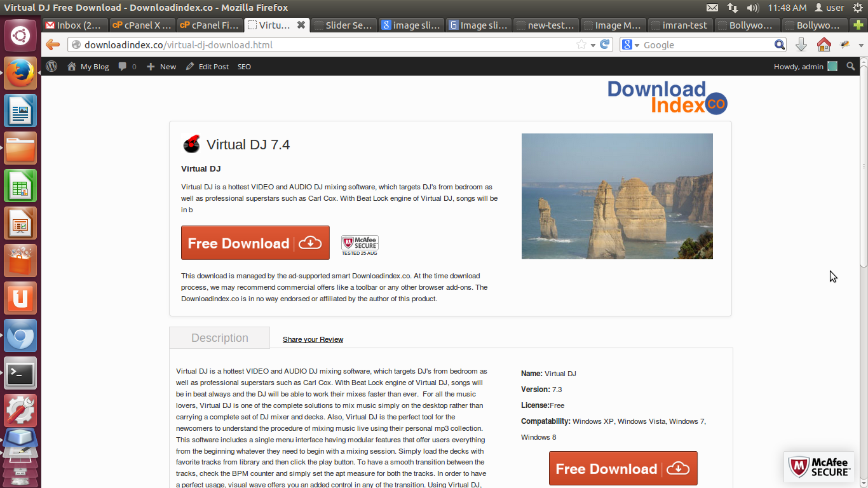The height and width of the screenshot is (488, 868).
Task: Click the License:Free text
Action: click(x=543, y=405)
